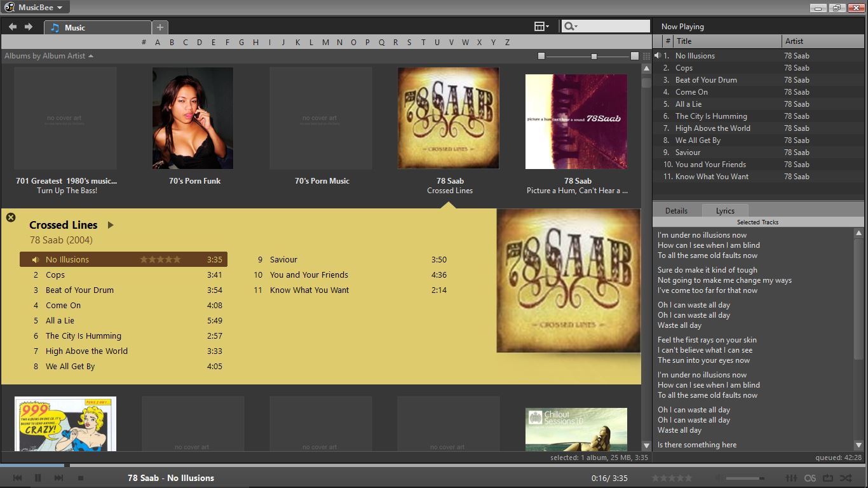Jump to albums starting with S
Image resolution: width=868 pixels, height=488 pixels.
[409, 43]
